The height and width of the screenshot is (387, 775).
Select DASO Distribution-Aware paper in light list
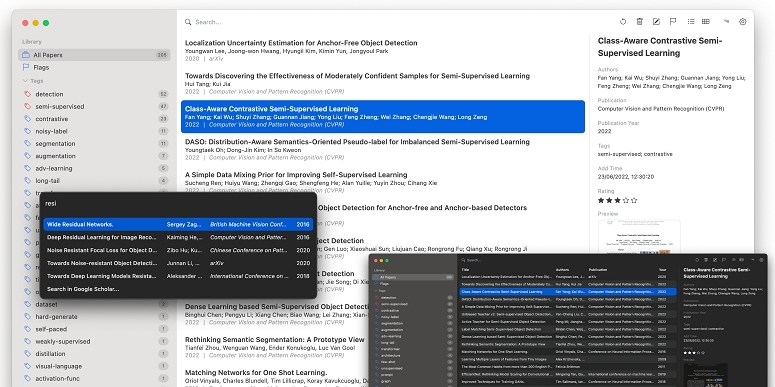pyautogui.click(x=383, y=150)
